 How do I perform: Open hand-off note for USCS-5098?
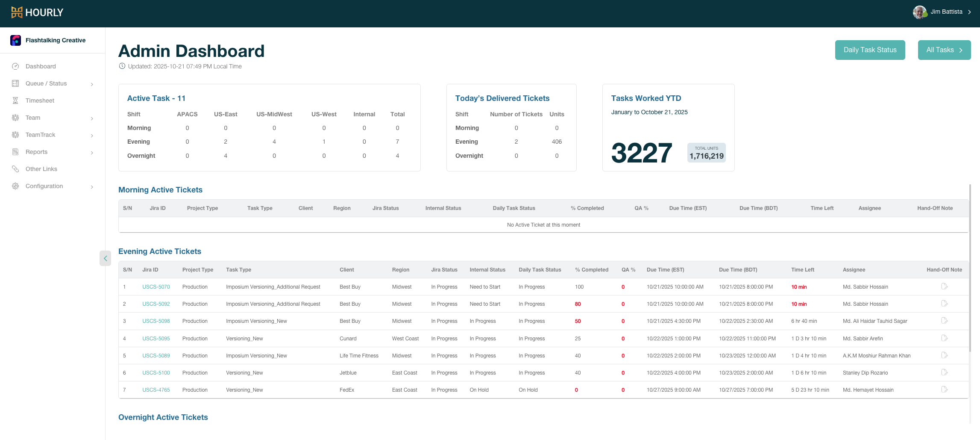[944, 321]
